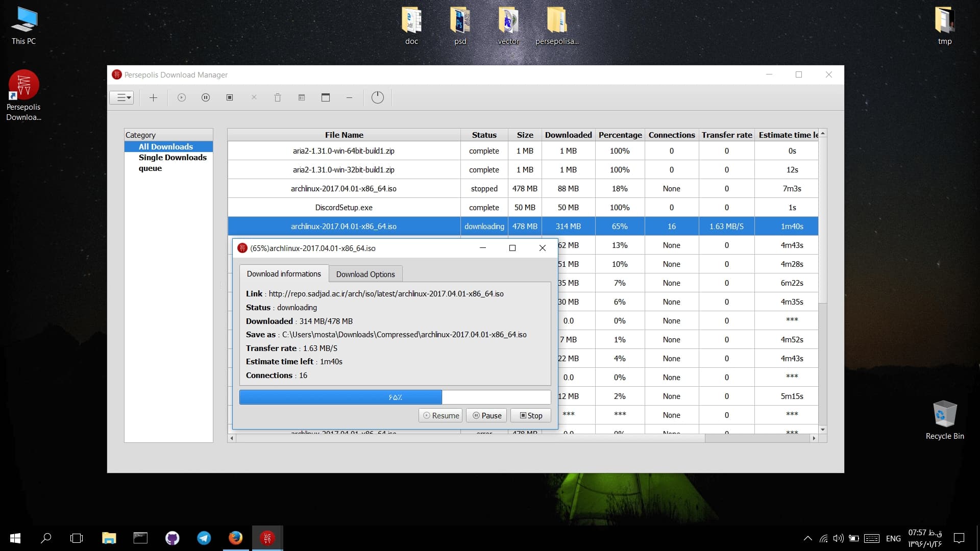Image resolution: width=980 pixels, height=551 pixels.
Task: Click the stop toolbar icon
Action: point(230,97)
